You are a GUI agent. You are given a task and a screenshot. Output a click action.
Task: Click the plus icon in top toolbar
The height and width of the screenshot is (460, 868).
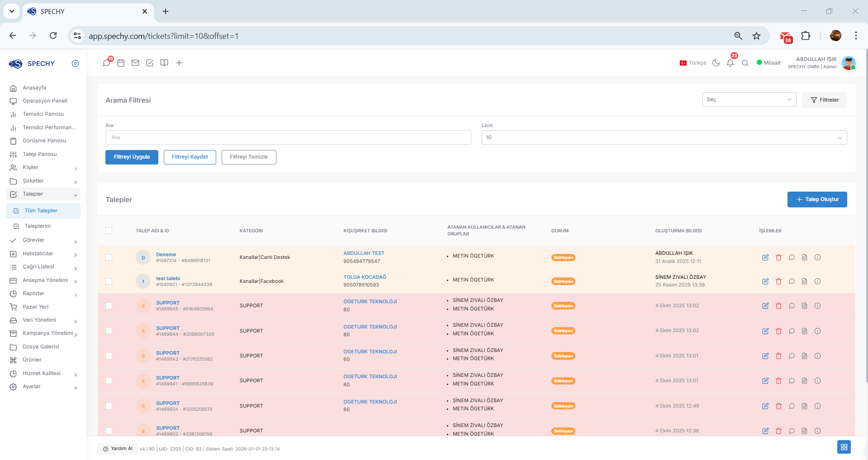pos(179,63)
